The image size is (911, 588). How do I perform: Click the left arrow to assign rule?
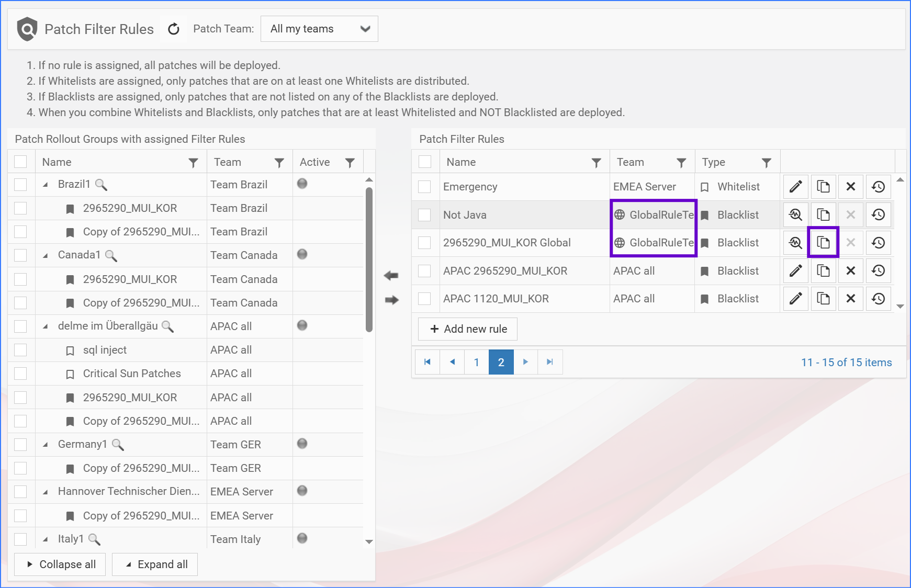click(391, 276)
